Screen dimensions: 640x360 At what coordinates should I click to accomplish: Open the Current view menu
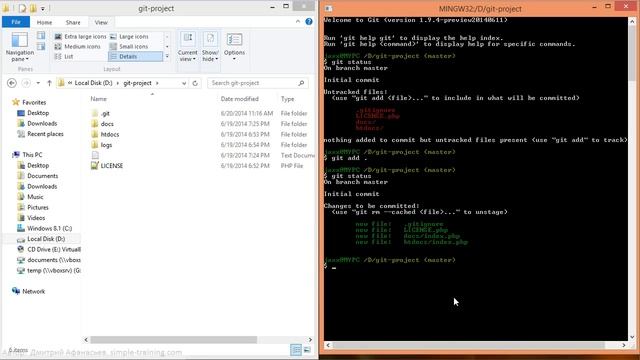coord(188,47)
